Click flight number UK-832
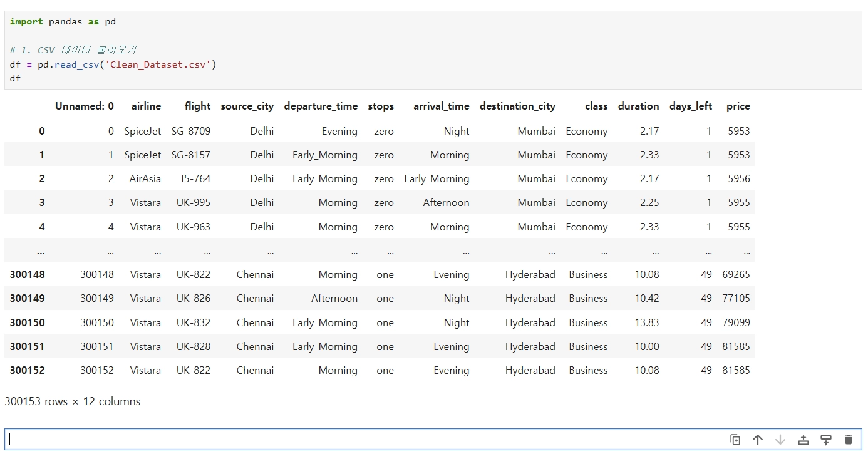The width and height of the screenshot is (868, 459). coord(194,323)
